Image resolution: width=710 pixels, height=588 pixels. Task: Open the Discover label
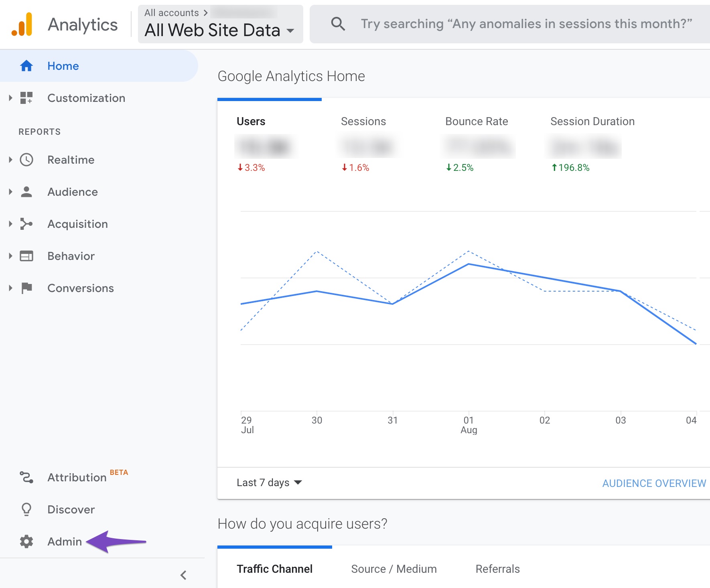click(71, 509)
